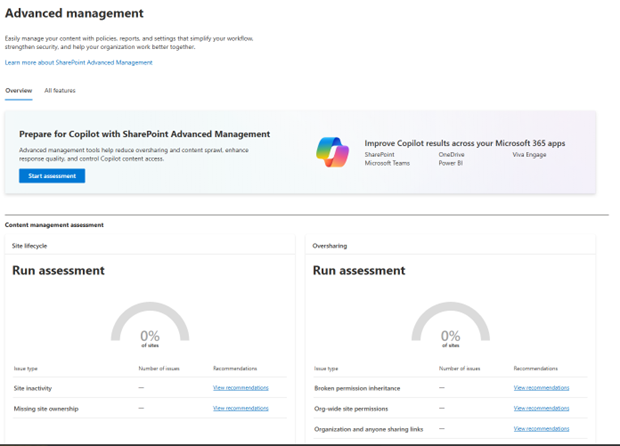Image resolution: width=620 pixels, height=446 pixels.
Task: Click the Prepare for Copilot banner heading
Action: (x=144, y=134)
